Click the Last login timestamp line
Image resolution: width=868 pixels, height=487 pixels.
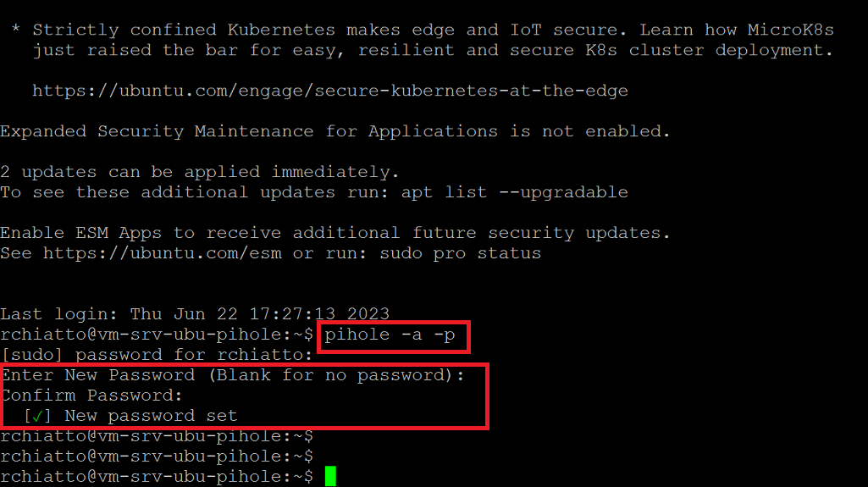tap(195, 314)
